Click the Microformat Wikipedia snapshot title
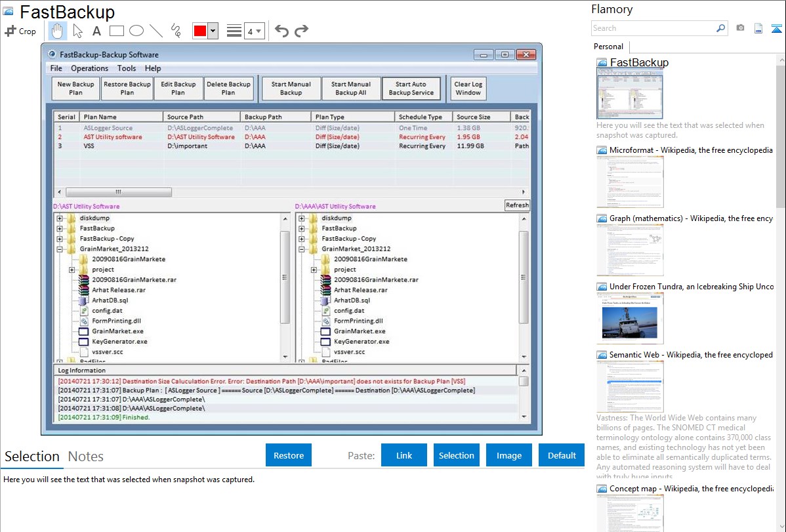This screenshot has height=532, width=786. (x=692, y=150)
